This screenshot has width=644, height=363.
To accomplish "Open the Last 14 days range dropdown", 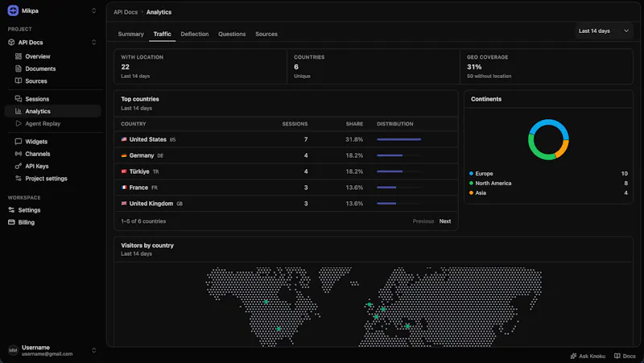I will pyautogui.click(x=603, y=31).
